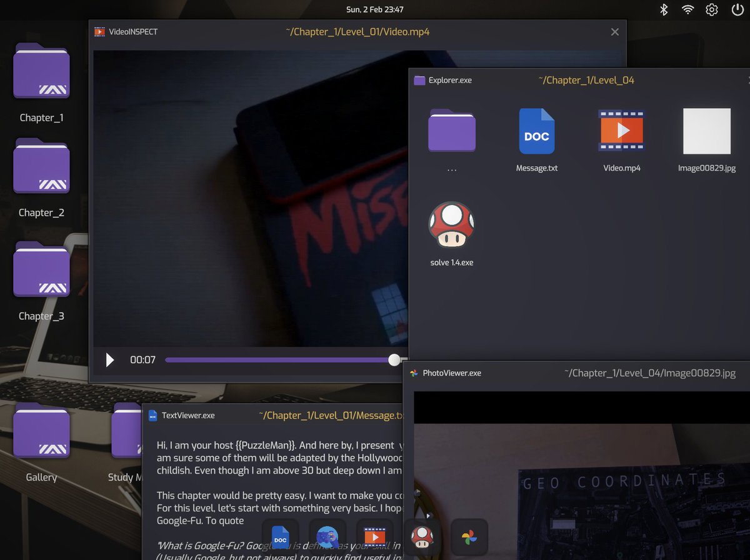Open the blue globe dock icon
750x560 pixels.
[x=327, y=537]
